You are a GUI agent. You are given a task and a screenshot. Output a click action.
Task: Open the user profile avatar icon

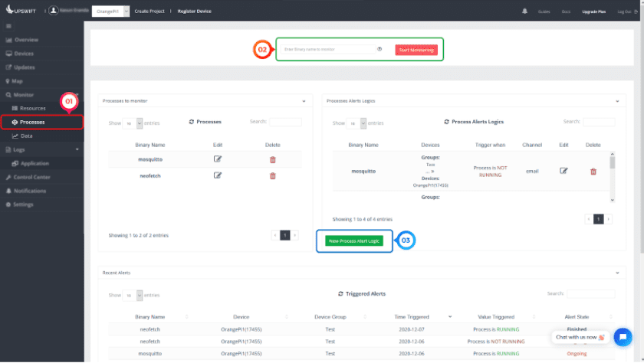pyautogui.click(x=54, y=11)
